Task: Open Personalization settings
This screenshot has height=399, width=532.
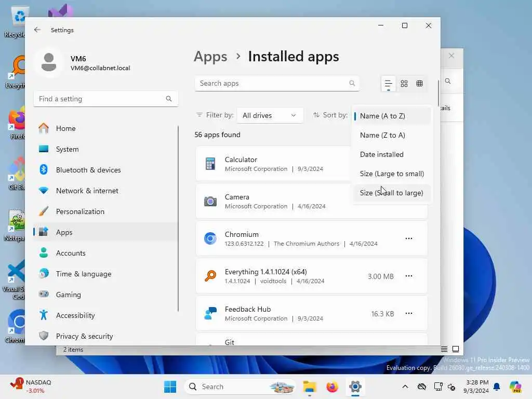Action: click(105, 211)
